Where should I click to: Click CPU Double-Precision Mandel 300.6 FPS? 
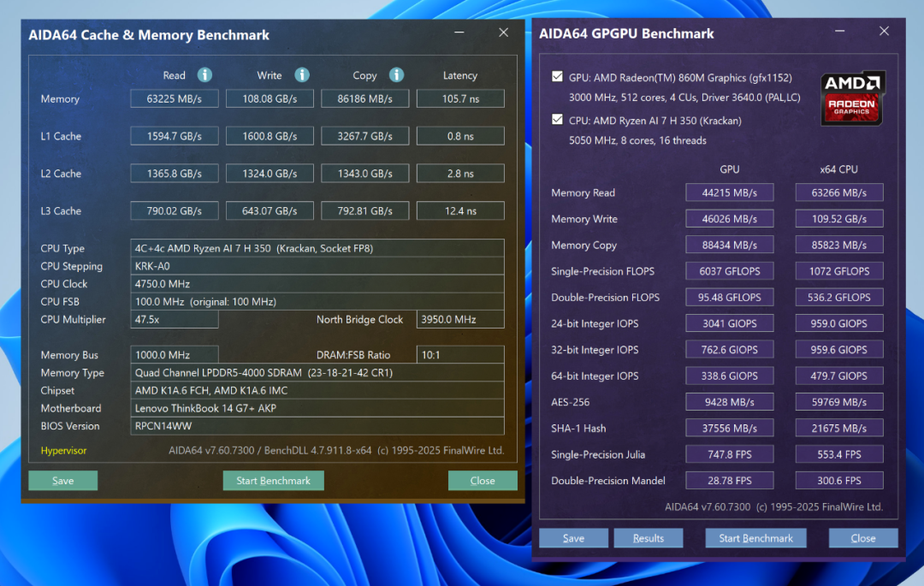point(839,481)
